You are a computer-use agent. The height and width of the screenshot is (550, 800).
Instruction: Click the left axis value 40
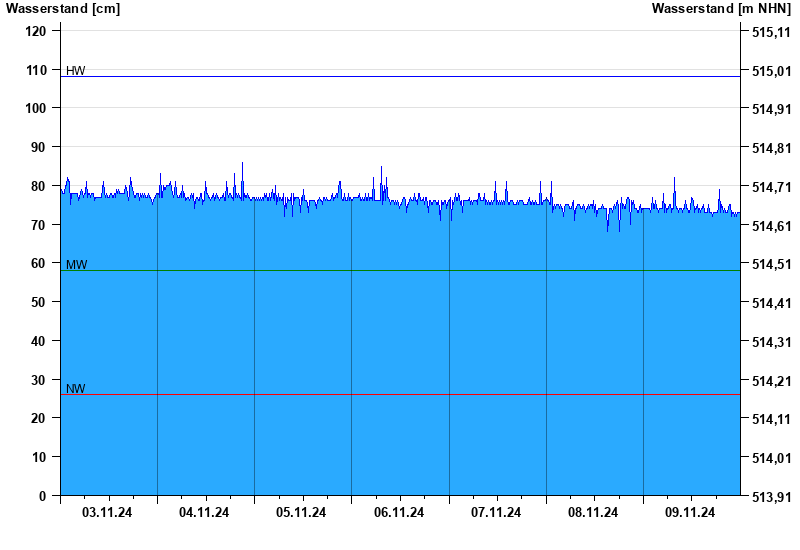point(39,341)
